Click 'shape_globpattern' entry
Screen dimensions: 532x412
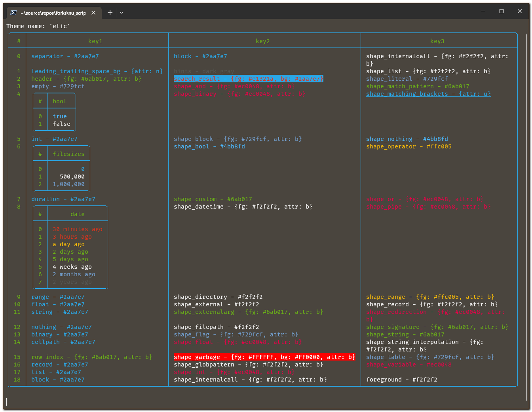pyautogui.click(x=249, y=365)
